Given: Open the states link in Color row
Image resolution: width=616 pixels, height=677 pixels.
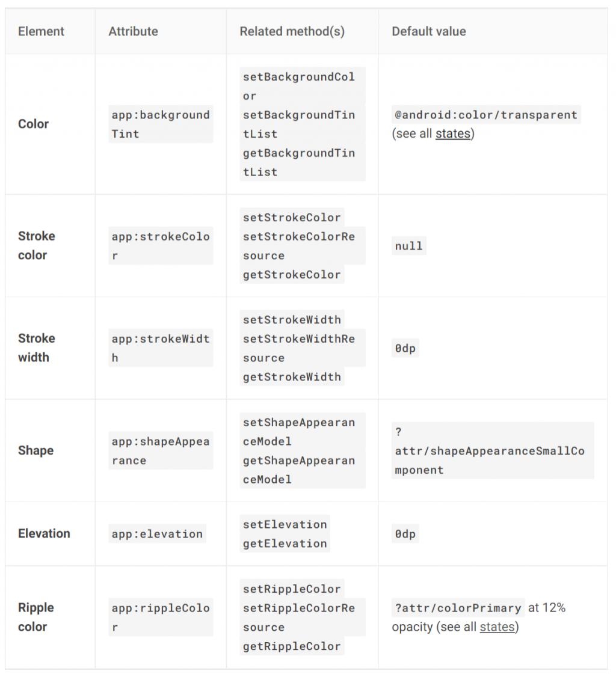Looking at the screenshot, I should point(453,134).
